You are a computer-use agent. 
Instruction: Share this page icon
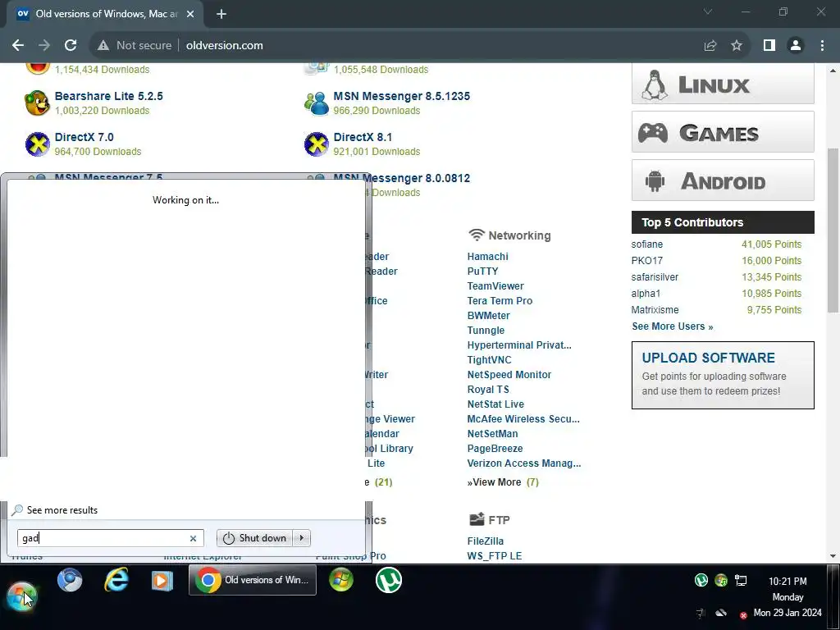[710, 46]
